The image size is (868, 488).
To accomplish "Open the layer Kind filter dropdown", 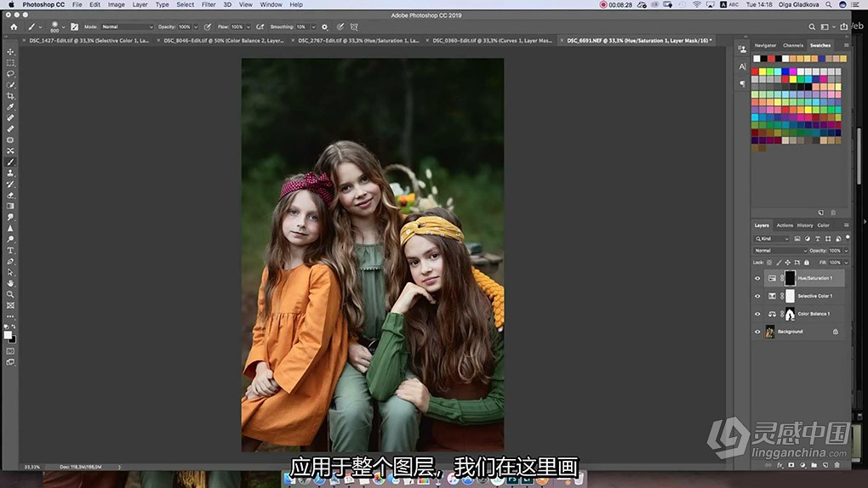I will point(772,238).
